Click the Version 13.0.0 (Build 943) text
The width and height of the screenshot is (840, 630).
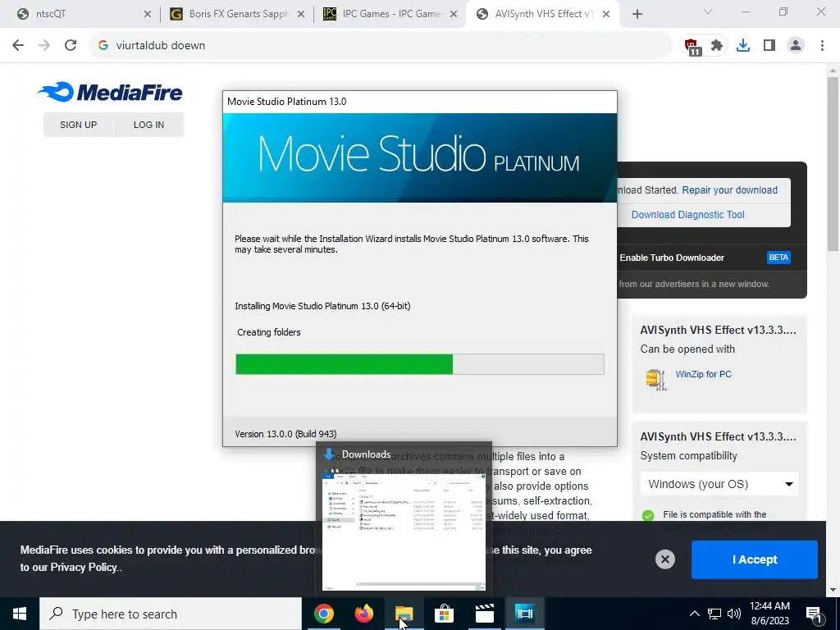285,434
